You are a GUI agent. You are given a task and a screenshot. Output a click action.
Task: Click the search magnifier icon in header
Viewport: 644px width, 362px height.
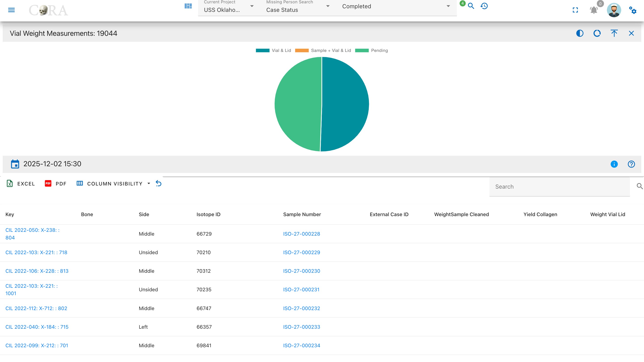click(471, 6)
